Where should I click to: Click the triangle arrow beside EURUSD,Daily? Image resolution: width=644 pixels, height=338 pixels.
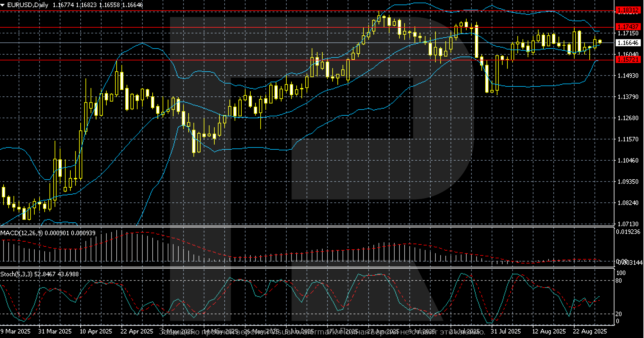click(3, 5)
